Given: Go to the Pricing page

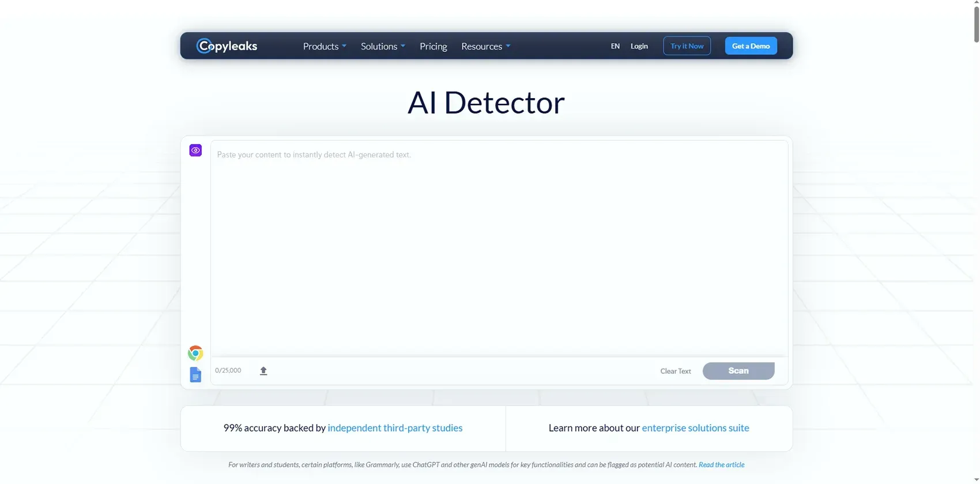Looking at the screenshot, I should tap(433, 46).
